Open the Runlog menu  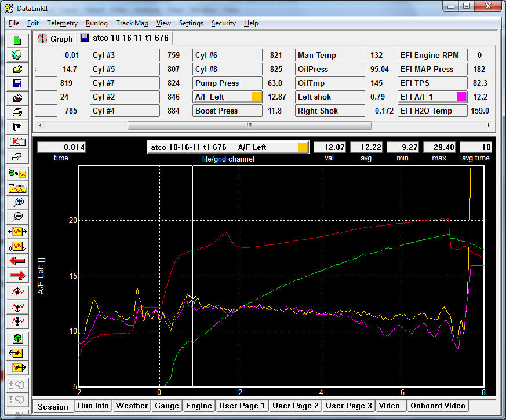96,23
